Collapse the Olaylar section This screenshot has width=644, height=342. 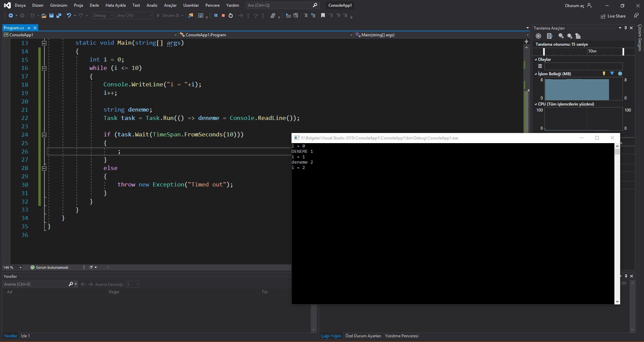(x=536, y=59)
